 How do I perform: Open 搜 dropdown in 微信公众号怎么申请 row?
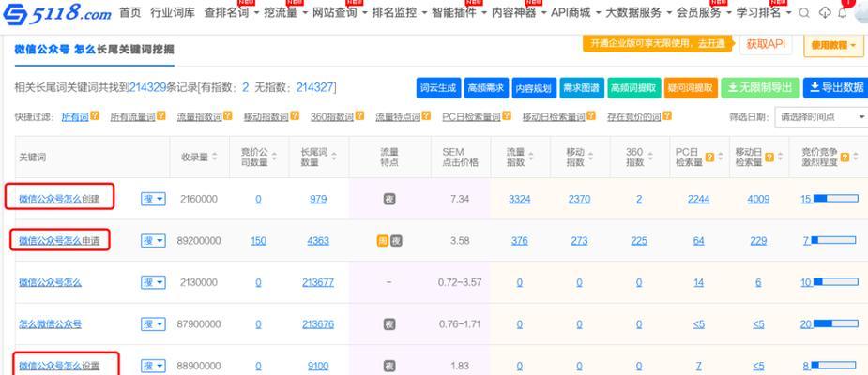pyautogui.click(x=153, y=241)
